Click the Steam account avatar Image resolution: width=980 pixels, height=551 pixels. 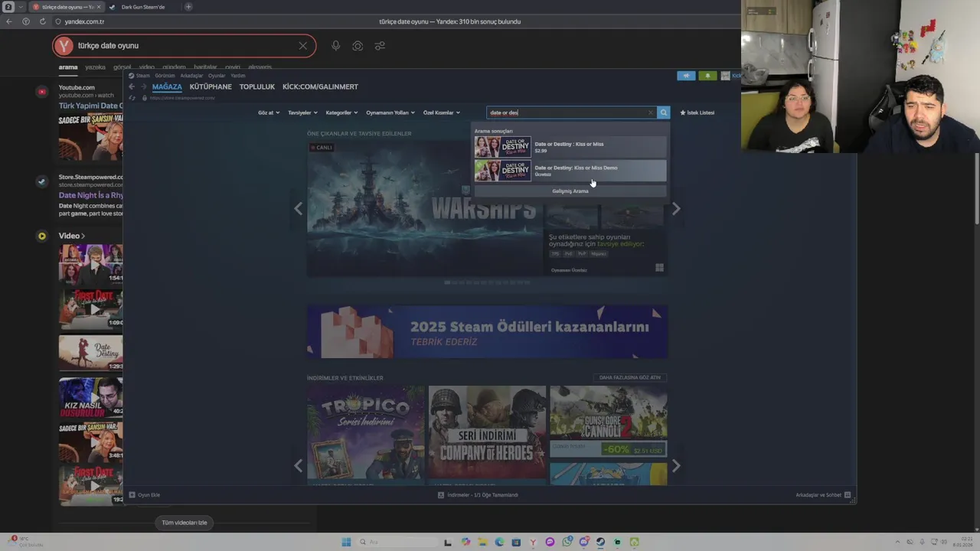point(725,76)
